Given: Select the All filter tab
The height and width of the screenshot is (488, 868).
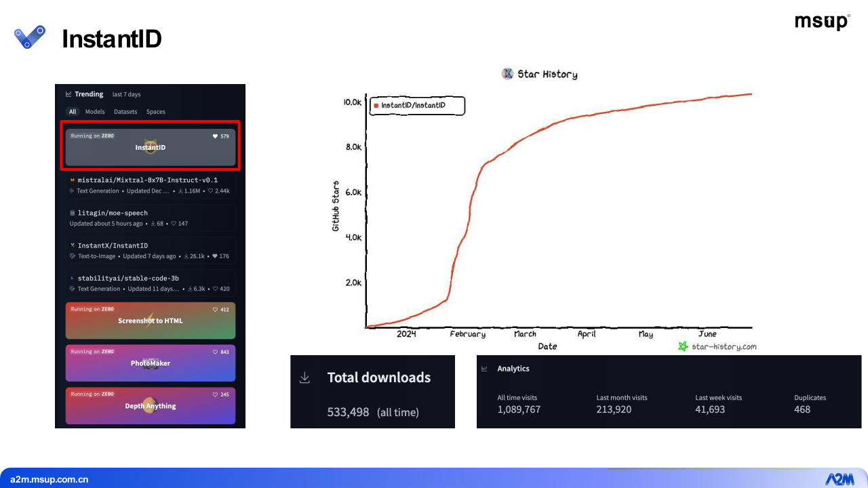Looking at the screenshot, I should 72,112.
